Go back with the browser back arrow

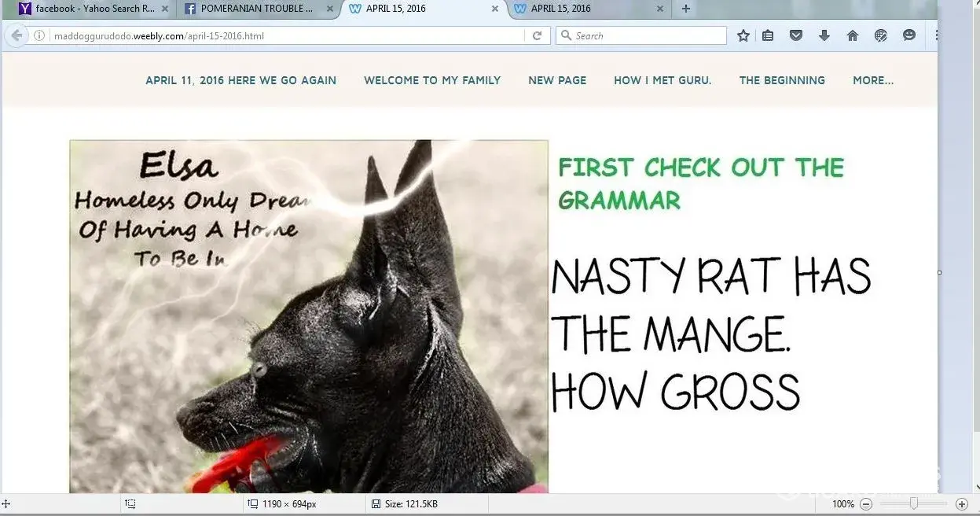click(17, 35)
